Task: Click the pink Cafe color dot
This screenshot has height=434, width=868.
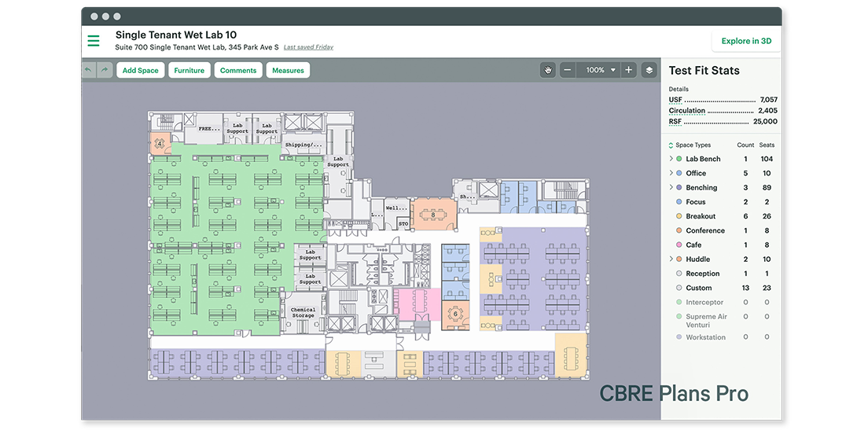Action: (679, 245)
